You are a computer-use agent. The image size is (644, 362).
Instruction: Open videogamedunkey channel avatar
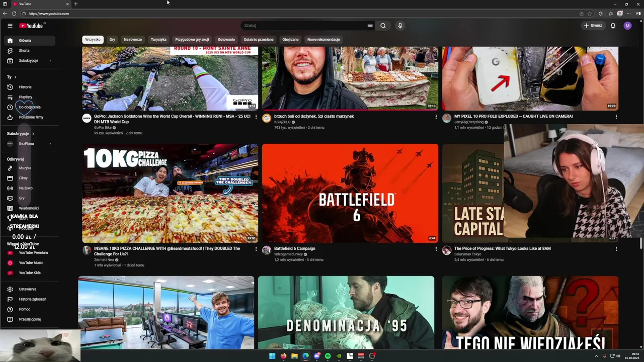[x=267, y=250]
